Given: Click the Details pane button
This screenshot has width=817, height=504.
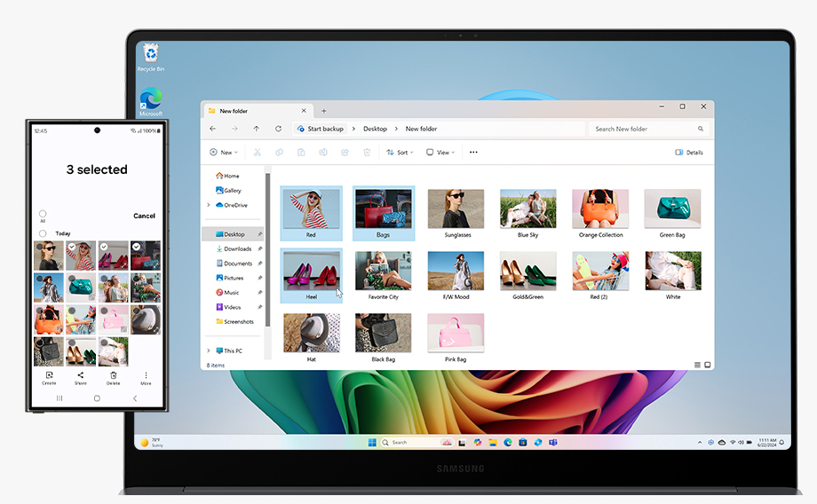Looking at the screenshot, I should coord(689,153).
